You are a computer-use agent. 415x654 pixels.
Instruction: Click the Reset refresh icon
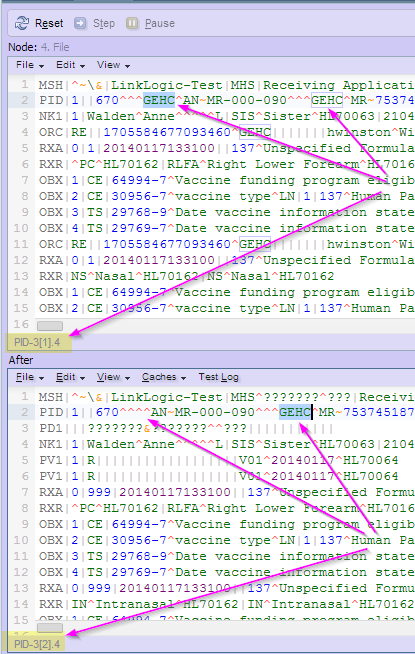click(x=22, y=23)
